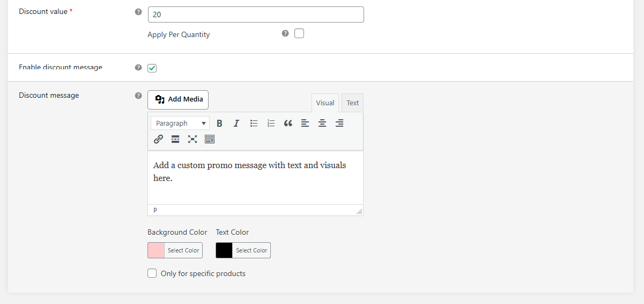
Task: Click inside the promo message text area
Action: [255, 177]
